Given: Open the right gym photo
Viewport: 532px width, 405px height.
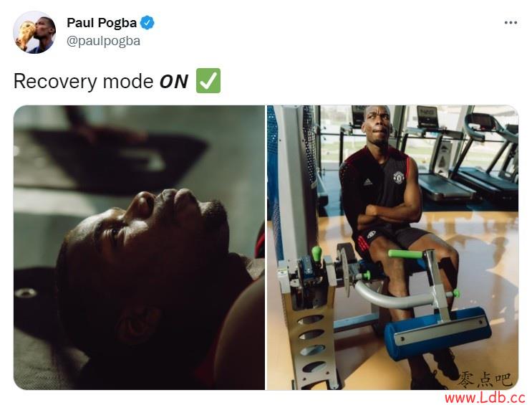Looking at the screenshot, I should coord(393,247).
